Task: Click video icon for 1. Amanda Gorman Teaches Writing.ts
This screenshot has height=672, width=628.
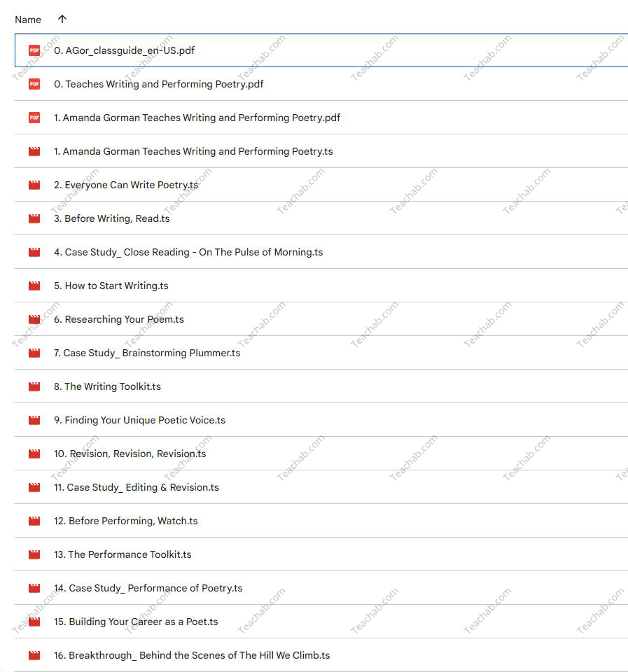Action: [x=34, y=151]
